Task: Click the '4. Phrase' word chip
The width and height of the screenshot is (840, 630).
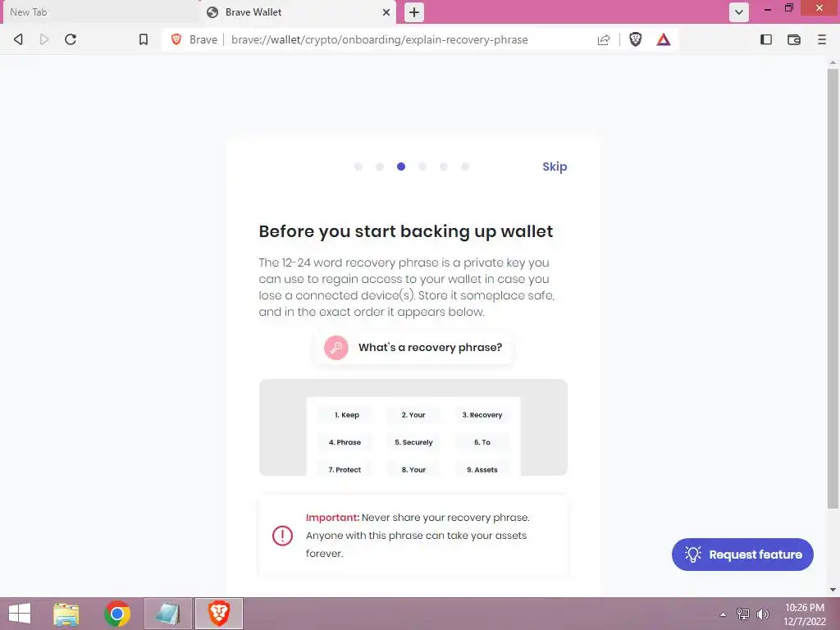Action: click(345, 442)
